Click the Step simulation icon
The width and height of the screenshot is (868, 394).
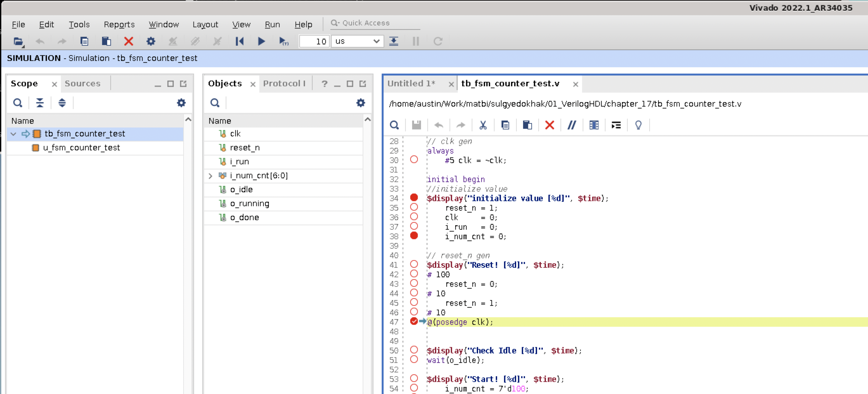393,42
